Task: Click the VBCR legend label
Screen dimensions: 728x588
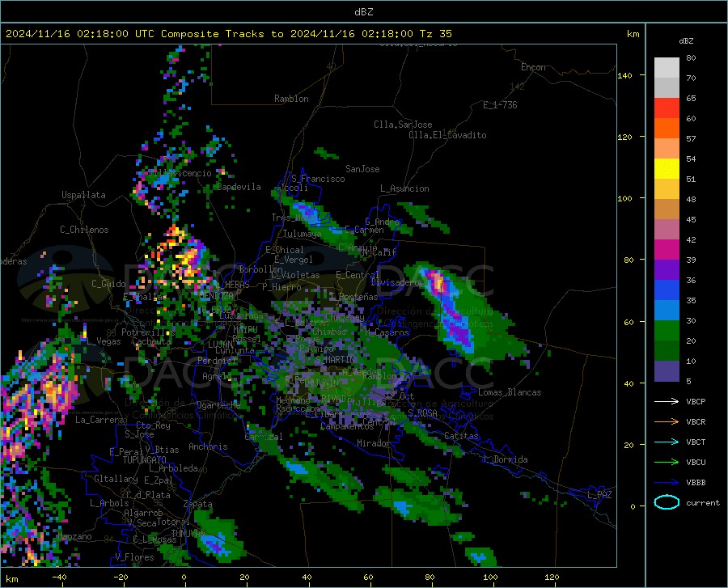Action: tap(696, 422)
